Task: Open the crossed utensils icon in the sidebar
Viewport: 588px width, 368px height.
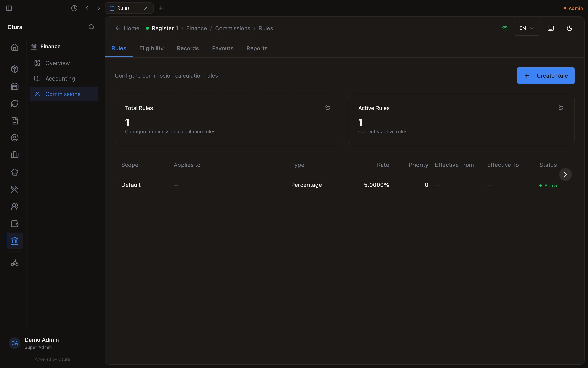Action: 14,189
